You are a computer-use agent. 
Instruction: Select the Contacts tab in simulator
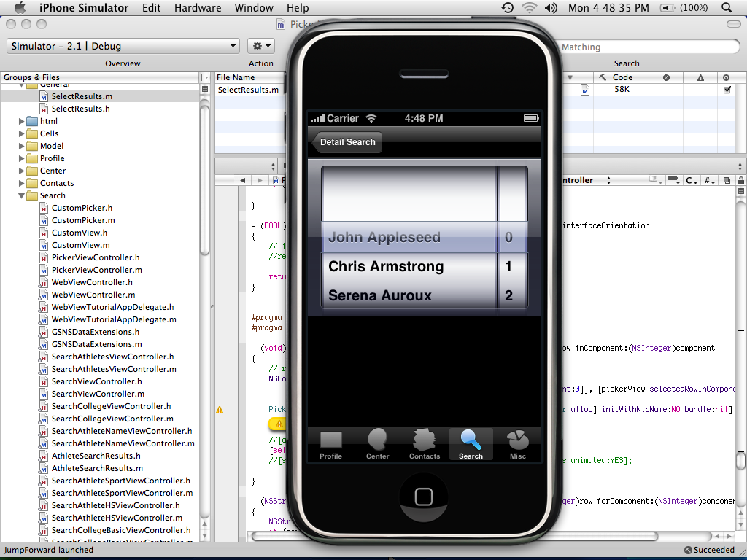pyautogui.click(x=424, y=445)
